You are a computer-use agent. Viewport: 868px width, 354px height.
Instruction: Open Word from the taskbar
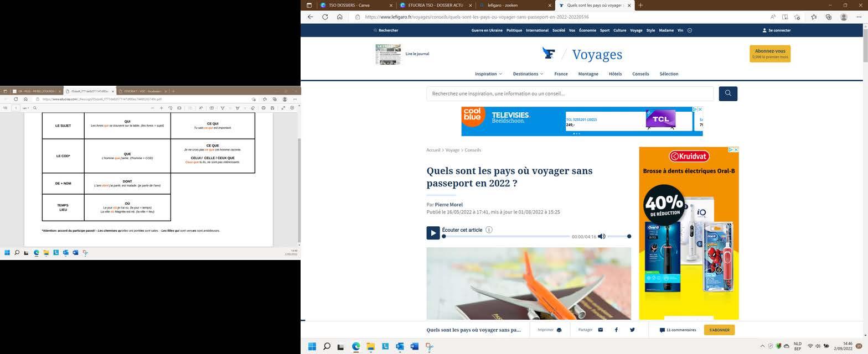coord(414,346)
